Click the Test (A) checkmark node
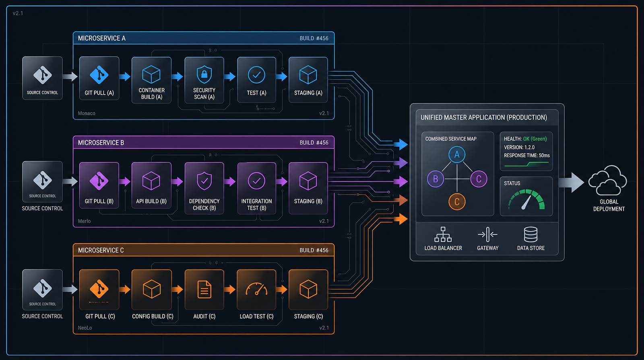This screenshot has width=644, height=360. click(x=256, y=80)
